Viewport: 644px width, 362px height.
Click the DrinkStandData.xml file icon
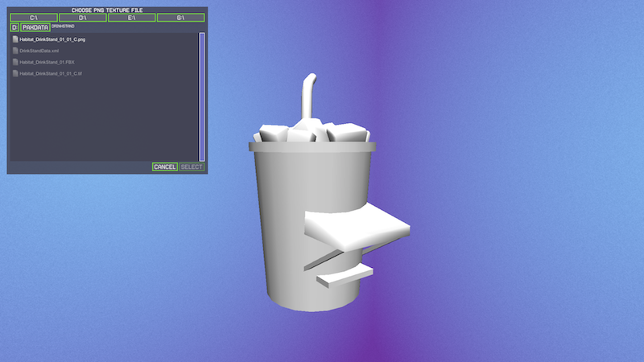(x=15, y=50)
